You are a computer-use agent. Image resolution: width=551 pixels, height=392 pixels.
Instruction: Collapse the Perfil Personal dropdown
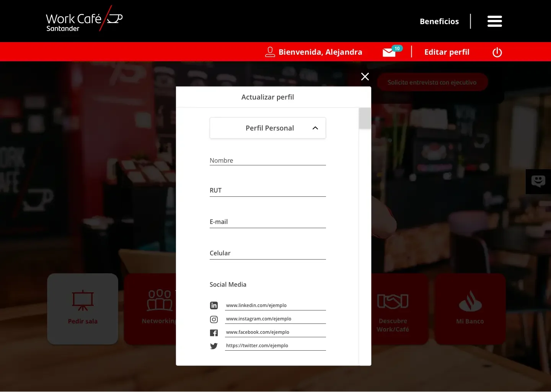pyautogui.click(x=267, y=128)
